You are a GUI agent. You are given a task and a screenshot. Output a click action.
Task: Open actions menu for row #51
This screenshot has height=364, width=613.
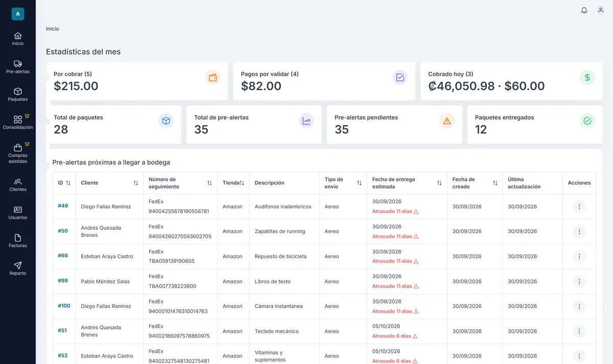[579, 331]
